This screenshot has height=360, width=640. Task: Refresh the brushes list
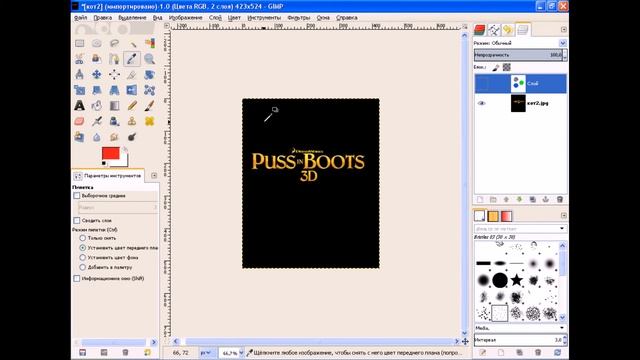tap(558, 352)
